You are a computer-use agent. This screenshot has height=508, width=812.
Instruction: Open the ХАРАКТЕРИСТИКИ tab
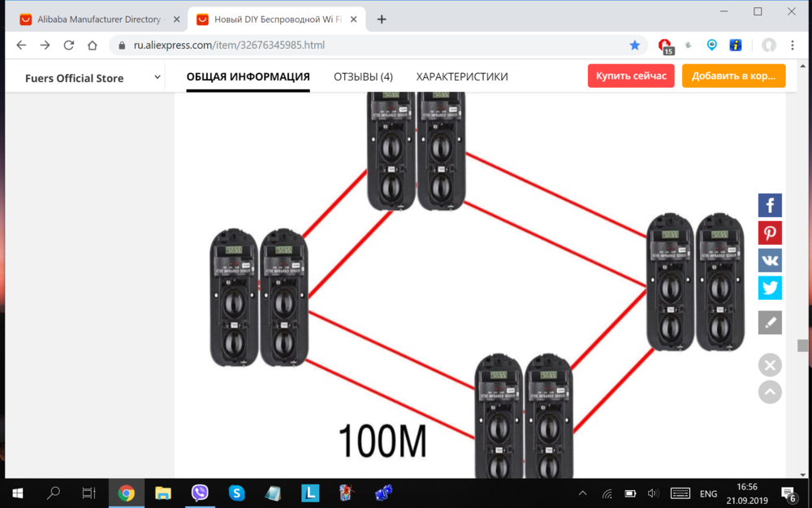pyautogui.click(x=461, y=76)
